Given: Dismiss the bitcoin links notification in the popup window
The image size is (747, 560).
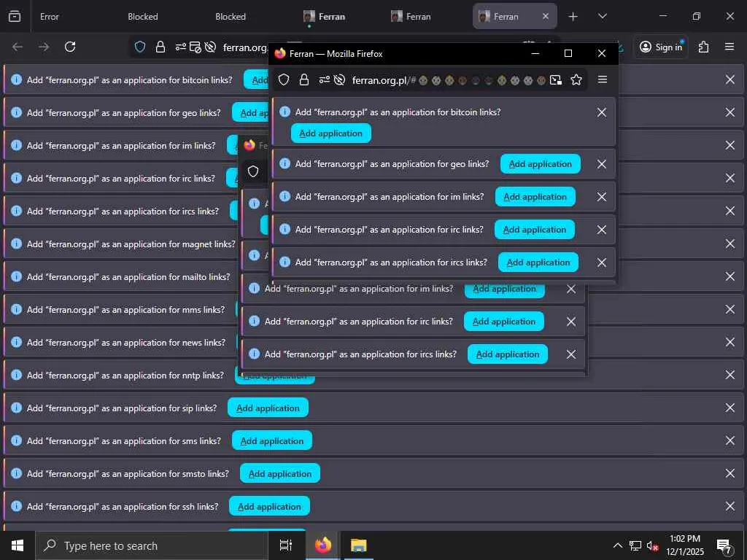Looking at the screenshot, I should tap(602, 112).
